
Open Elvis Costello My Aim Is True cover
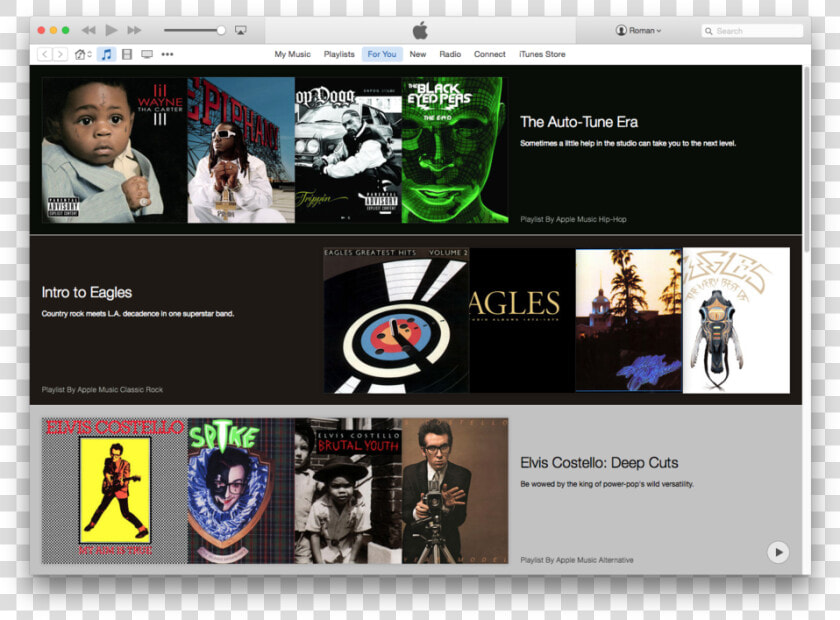pyautogui.click(x=115, y=491)
